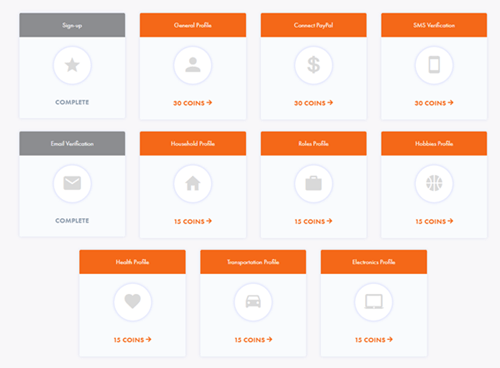Click 15 COINS link under Household Profile

point(193,221)
